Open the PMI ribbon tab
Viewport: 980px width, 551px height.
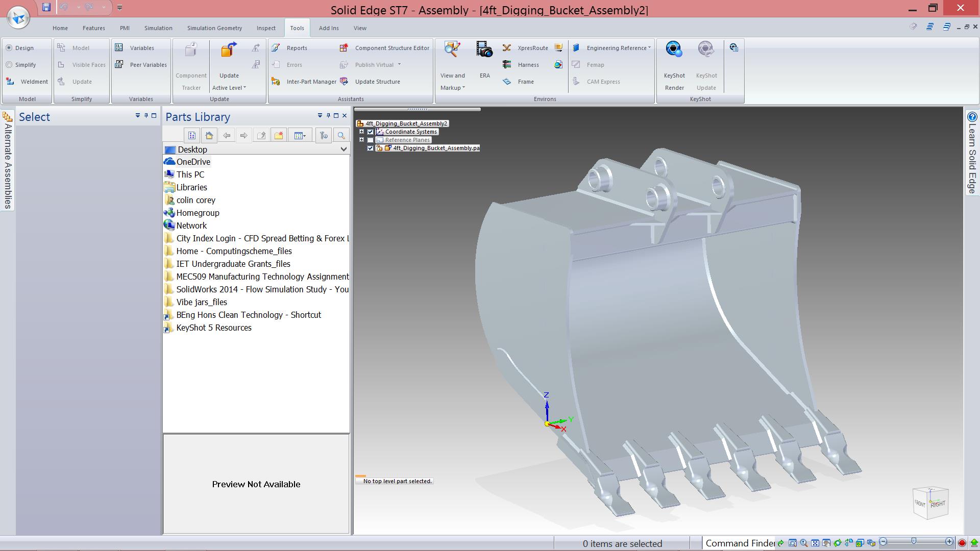(125, 28)
